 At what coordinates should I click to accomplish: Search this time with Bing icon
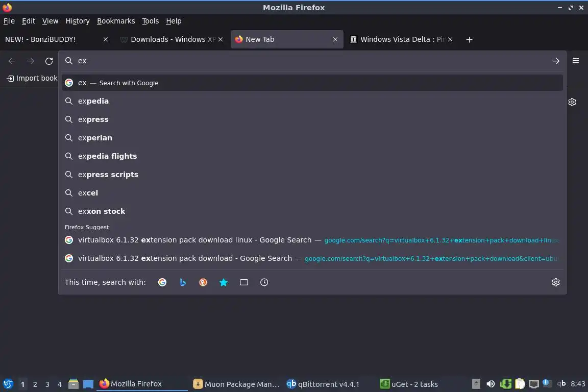coord(183,282)
